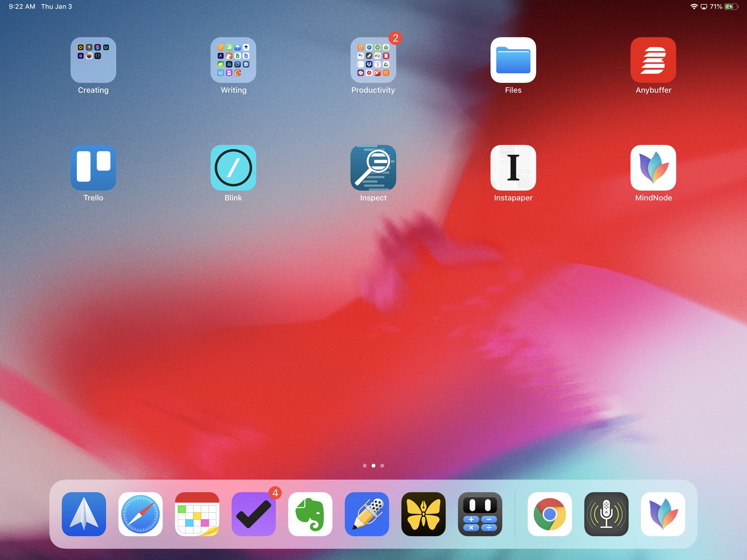Open the Creating folder

(93, 60)
